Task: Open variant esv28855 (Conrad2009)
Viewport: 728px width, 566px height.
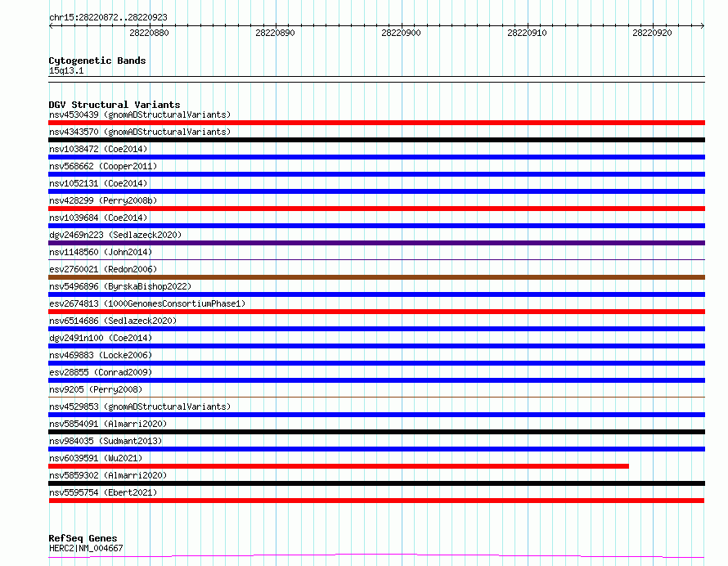Action: (101, 372)
